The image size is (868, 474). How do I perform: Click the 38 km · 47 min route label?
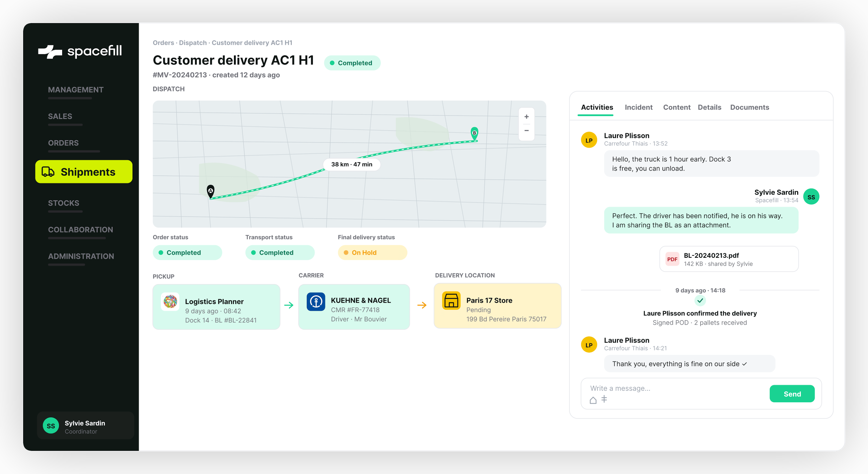point(351,164)
